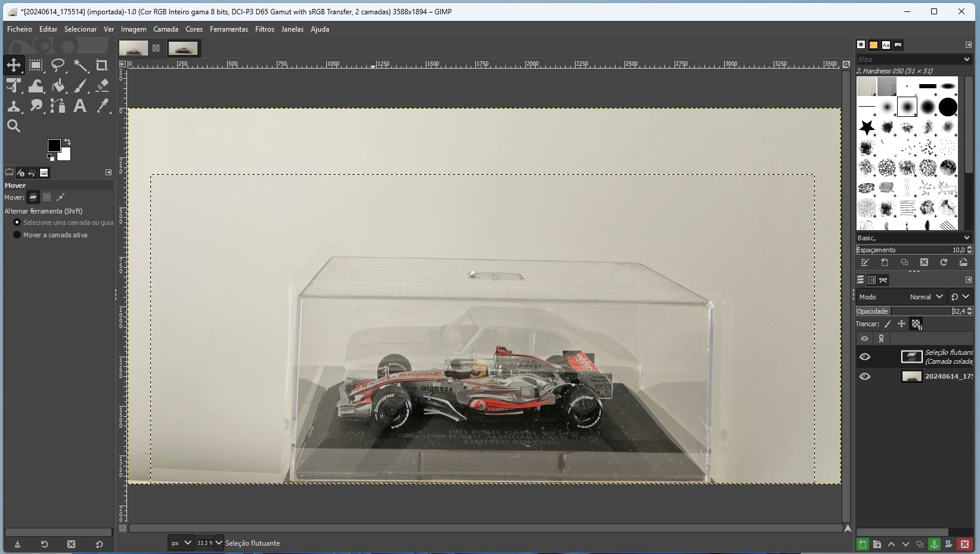Open the px units dropdown in status bar
The height and width of the screenshot is (554, 980).
pos(181,543)
